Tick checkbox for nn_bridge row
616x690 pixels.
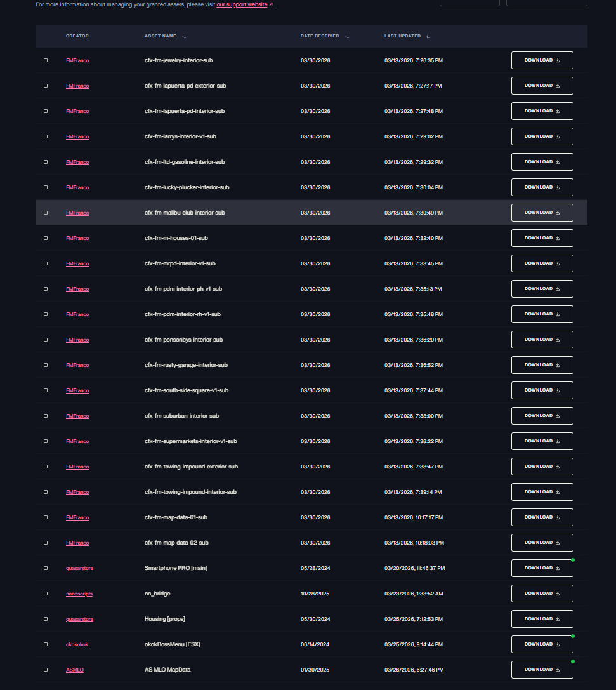coord(46,594)
